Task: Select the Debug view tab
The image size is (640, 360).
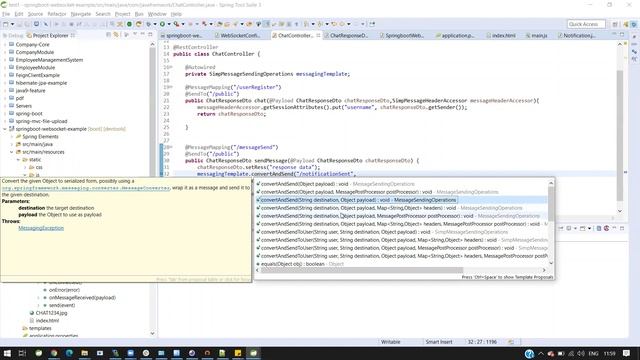Action: click(13, 36)
